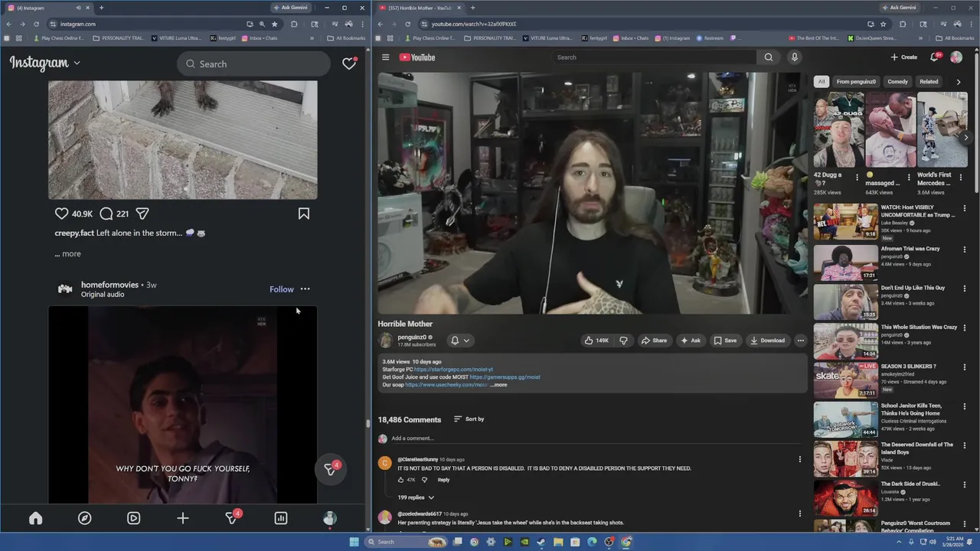Open options for Don't End Up Like This Guy
This screenshot has width=980, height=551.
[965, 289]
